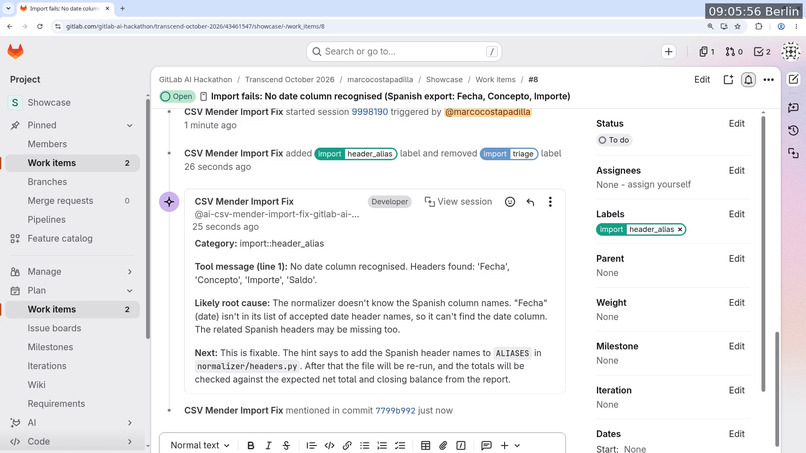Image resolution: width=806 pixels, height=453 pixels.
Task: Open the user avatar menu
Action: coord(791,51)
